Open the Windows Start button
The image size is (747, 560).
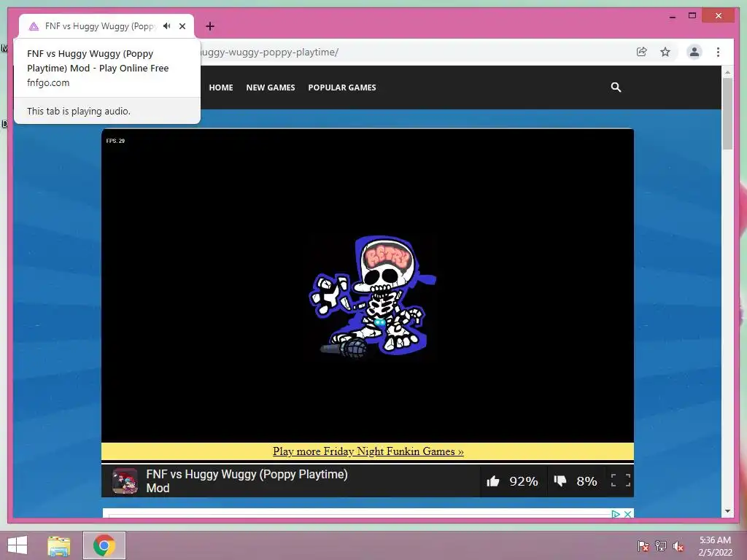coord(18,545)
